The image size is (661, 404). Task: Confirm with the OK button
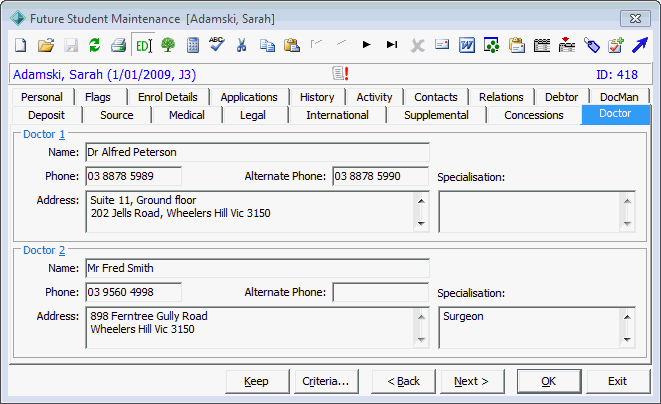point(549,381)
